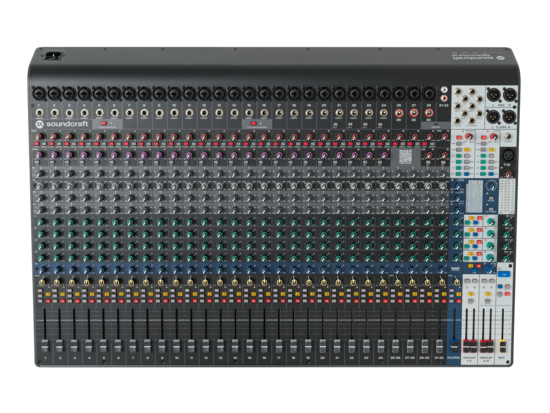Click the channel 12 quarter-inch jack input
The image size is (550, 413).
pyautogui.click(x=204, y=113)
